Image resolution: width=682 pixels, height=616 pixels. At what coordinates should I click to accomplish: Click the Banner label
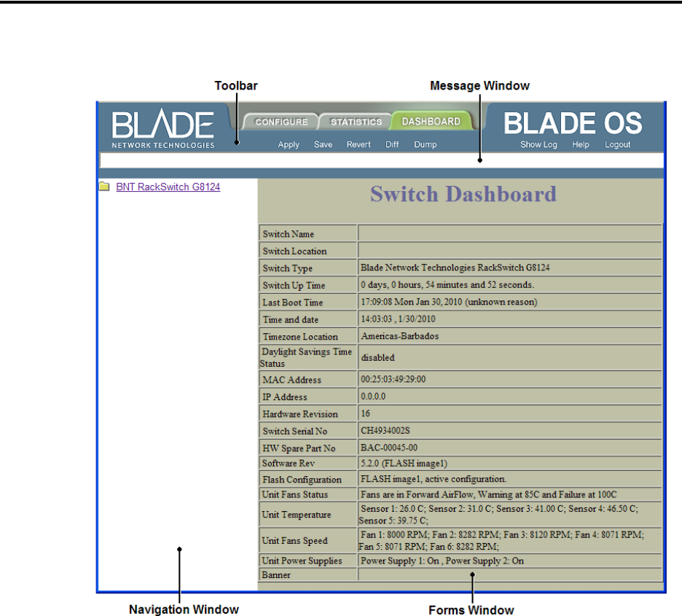(276, 575)
